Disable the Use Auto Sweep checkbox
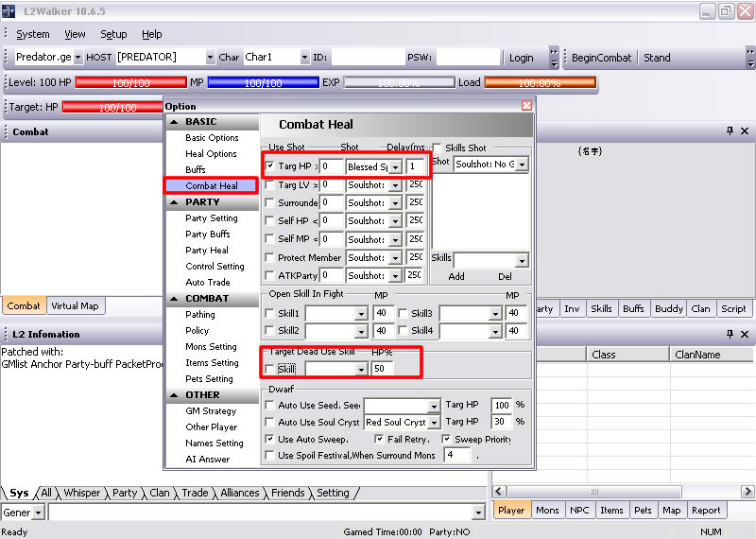This screenshot has width=756, height=539. 271,440
